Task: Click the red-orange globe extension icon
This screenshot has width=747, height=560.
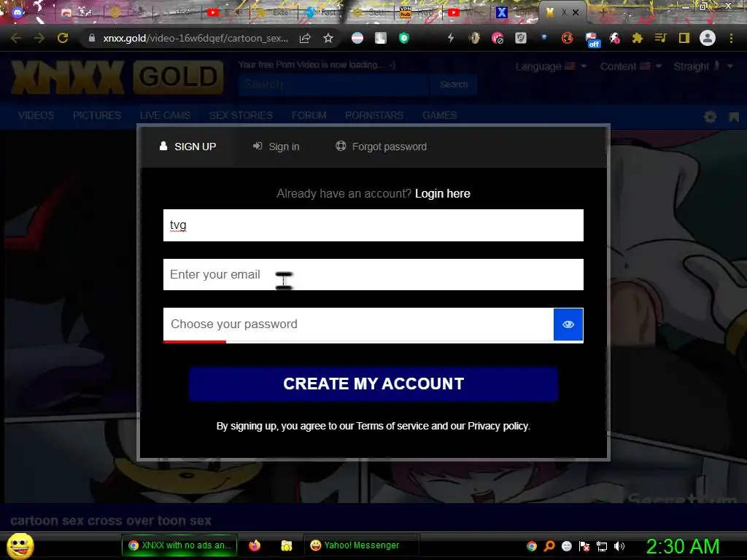Action: (x=567, y=38)
